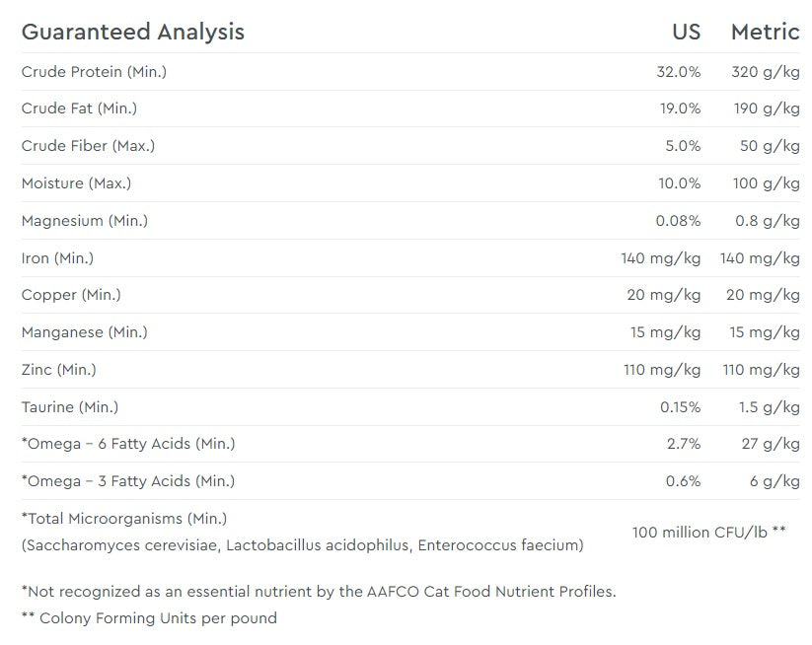
Task: Select the US column header
Action: pos(686,32)
